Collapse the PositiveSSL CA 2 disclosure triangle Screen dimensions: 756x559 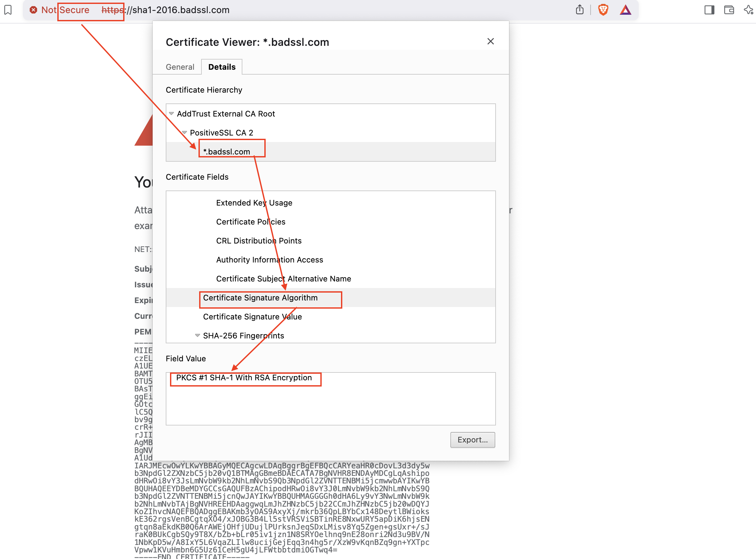click(184, 132)
